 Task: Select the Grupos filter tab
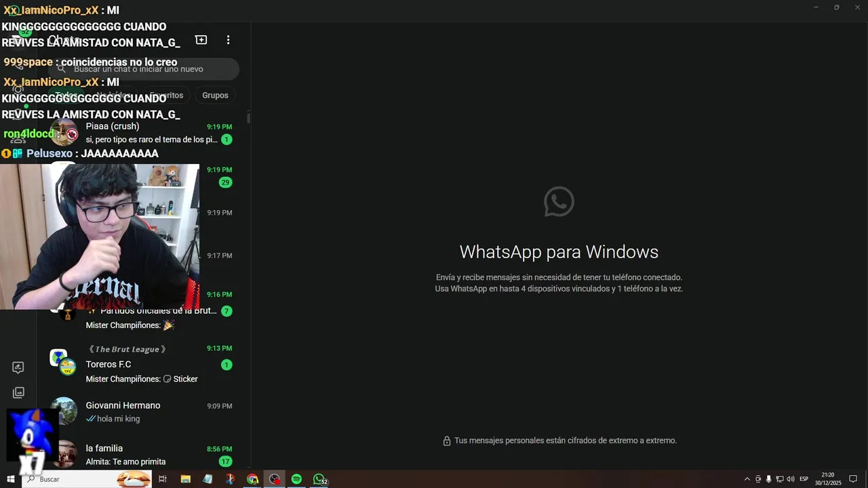pyautogui.click(x=215, y=95)
